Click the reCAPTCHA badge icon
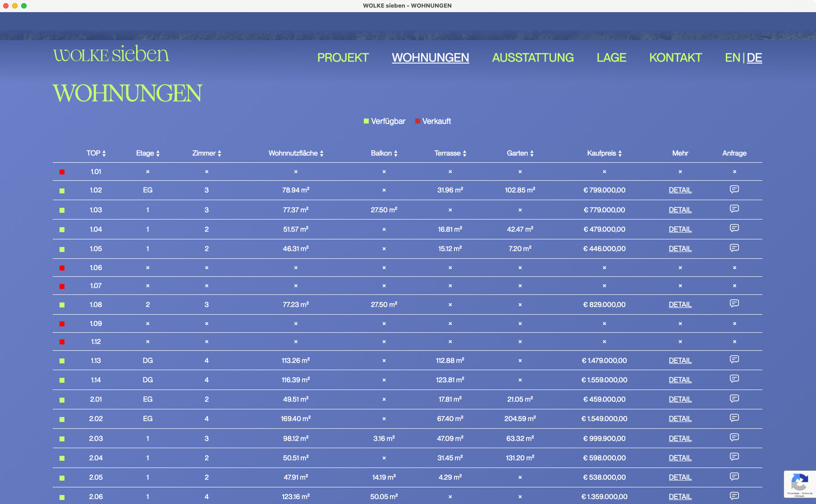 (799, 483)
